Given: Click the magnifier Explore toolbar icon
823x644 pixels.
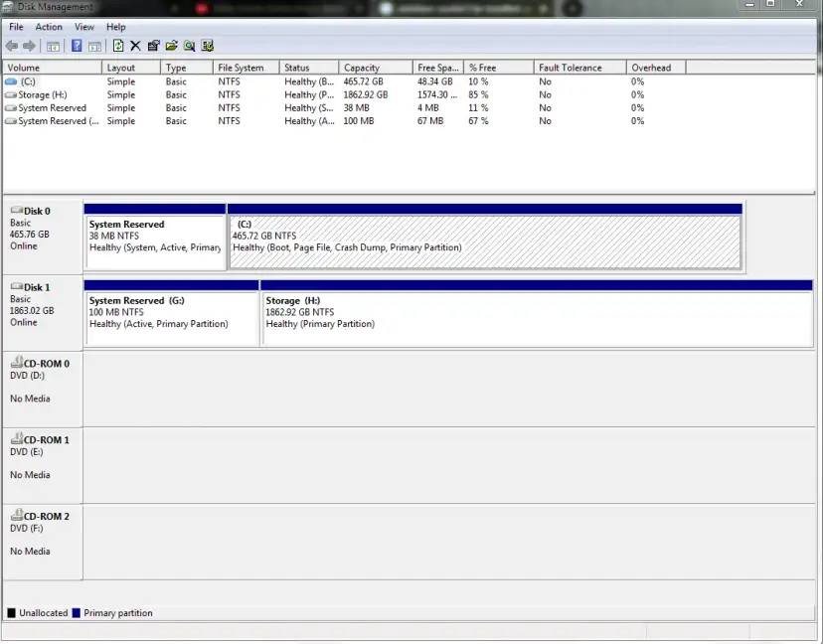Looking at the screenshot, I should click(189, 46).
